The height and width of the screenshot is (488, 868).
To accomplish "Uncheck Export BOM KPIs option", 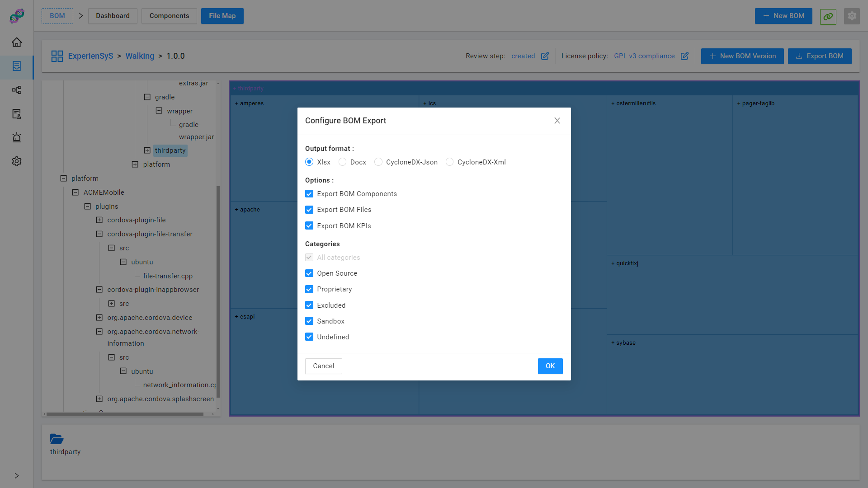I will pos(309,225).
